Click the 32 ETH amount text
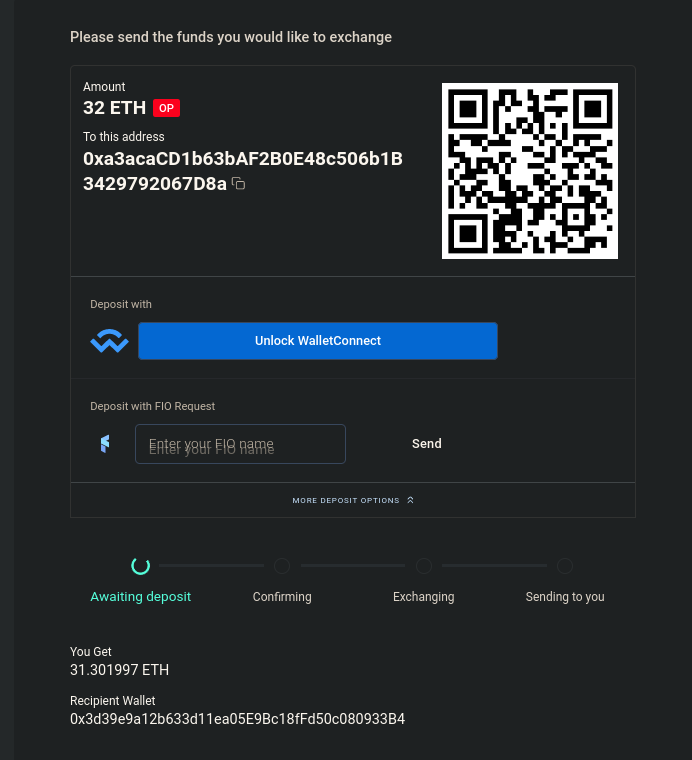 tap(114, 108)
